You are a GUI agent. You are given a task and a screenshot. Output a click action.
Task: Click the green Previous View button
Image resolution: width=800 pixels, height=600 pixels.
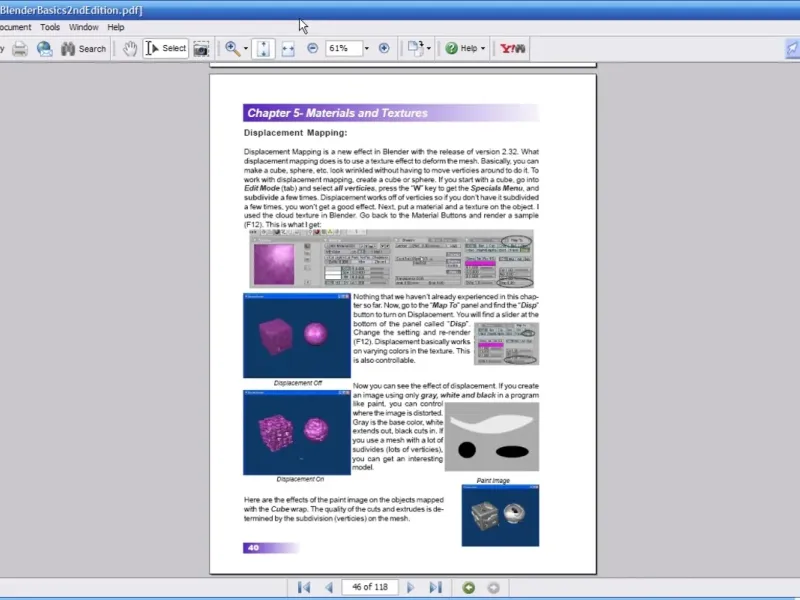tap(468, 587)
